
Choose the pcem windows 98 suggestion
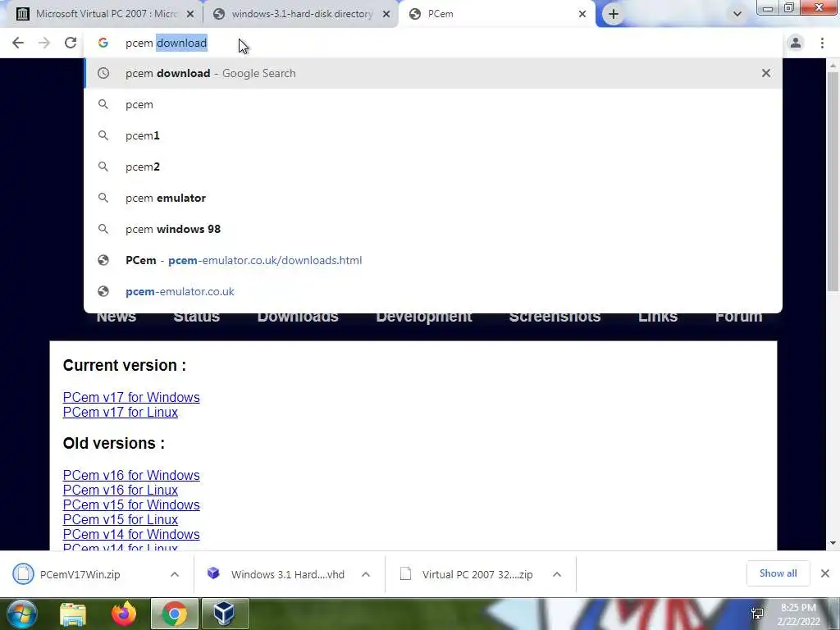point(433,229)
